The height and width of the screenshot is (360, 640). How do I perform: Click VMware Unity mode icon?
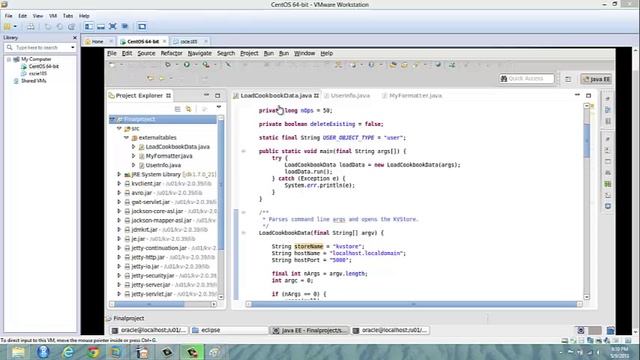tap(125, 27)
